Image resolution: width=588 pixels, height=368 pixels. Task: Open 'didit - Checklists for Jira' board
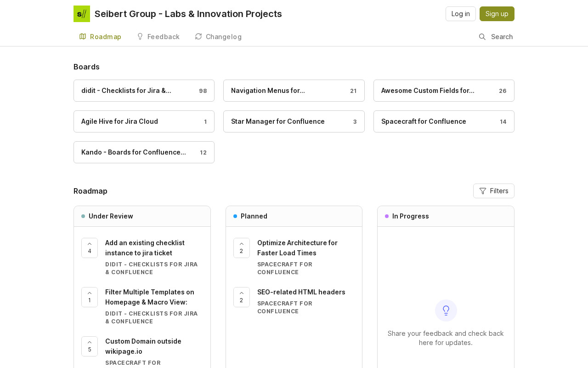click(144, 91)
